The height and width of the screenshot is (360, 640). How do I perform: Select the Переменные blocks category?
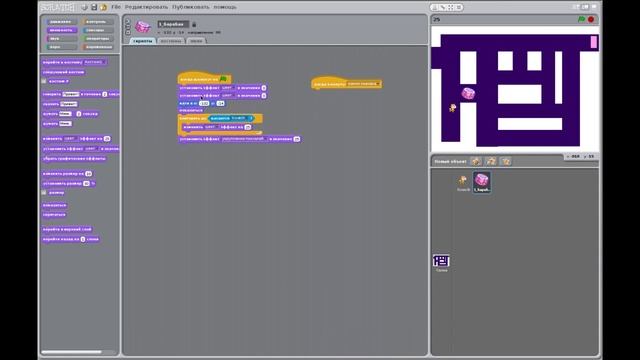[x=98, y=47]
